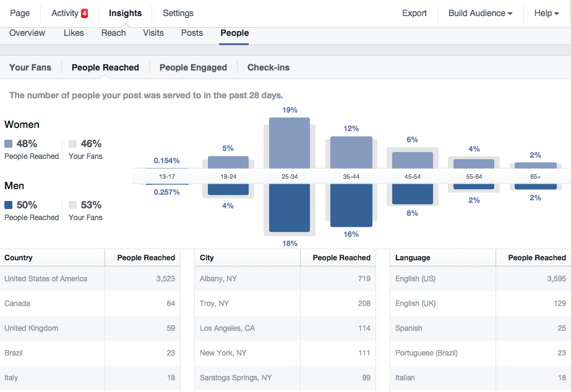Click the Women People Reached color swatch

click(9, 143)
